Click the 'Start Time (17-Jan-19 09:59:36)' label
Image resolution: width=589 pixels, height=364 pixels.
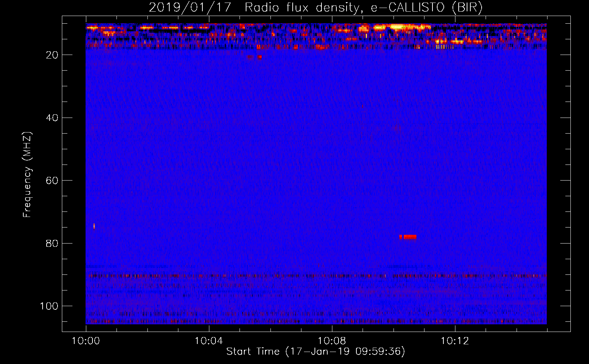pos(316,352)
